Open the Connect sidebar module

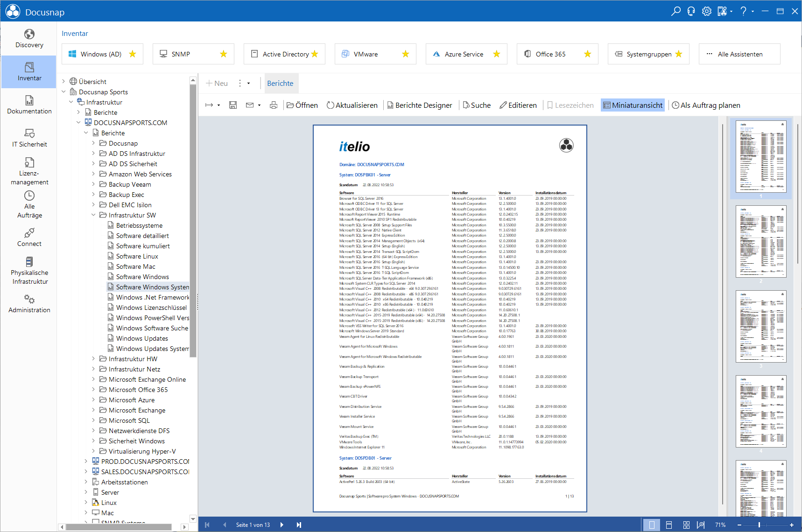pyautogui.click(x=29, y=238)
